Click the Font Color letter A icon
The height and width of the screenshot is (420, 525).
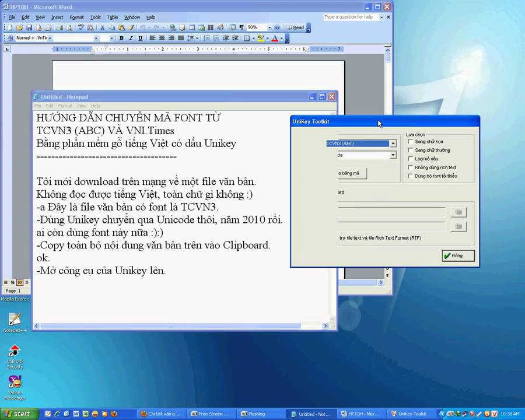coord(275,38)
